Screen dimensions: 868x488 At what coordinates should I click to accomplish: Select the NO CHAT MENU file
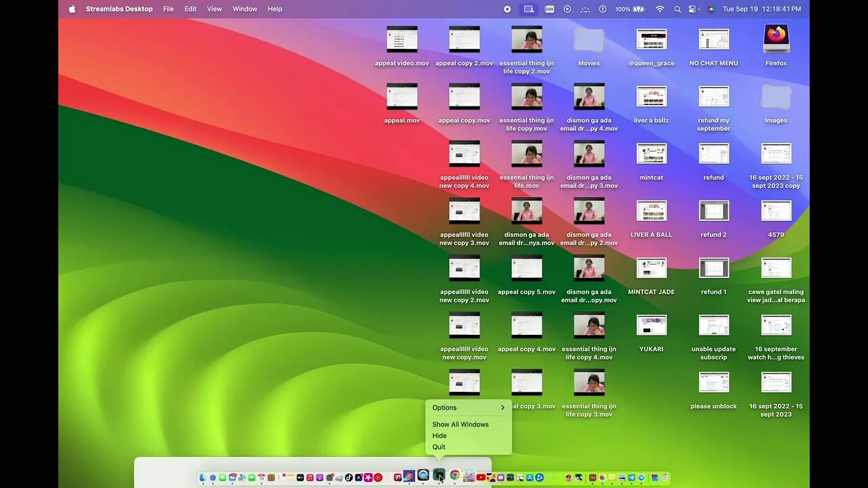pyautogui.click(x=714, y=39)
